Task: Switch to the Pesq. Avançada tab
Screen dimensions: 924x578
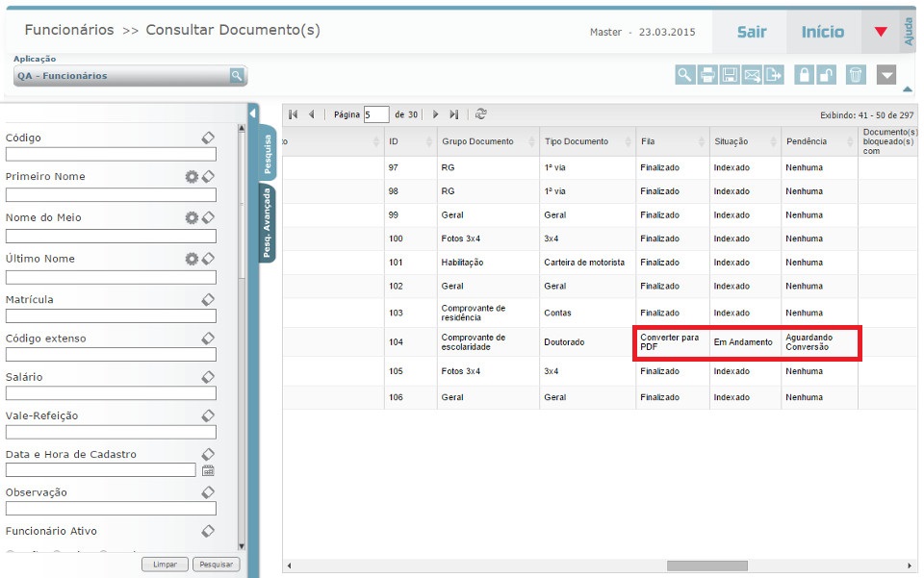Action: tap(268, 223)
